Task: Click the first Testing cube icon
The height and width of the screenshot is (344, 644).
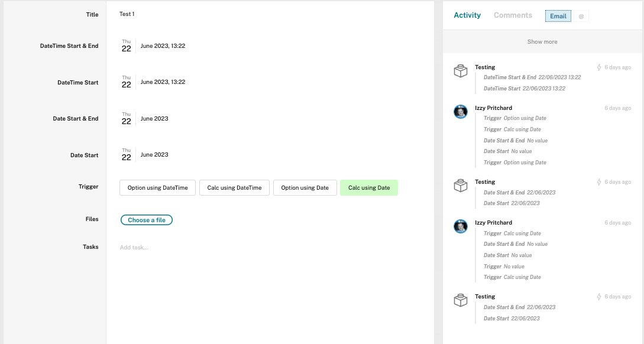Action: (x=461, y=71)
